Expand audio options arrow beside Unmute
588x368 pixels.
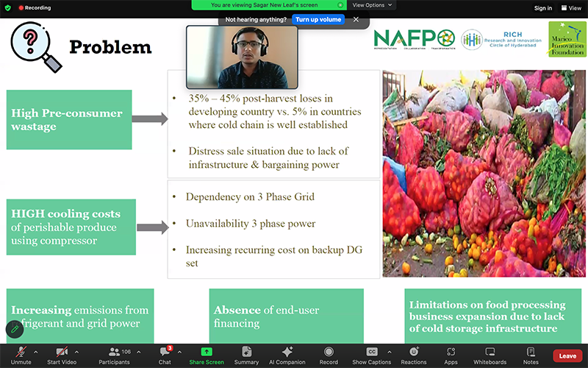click(36, 352)
